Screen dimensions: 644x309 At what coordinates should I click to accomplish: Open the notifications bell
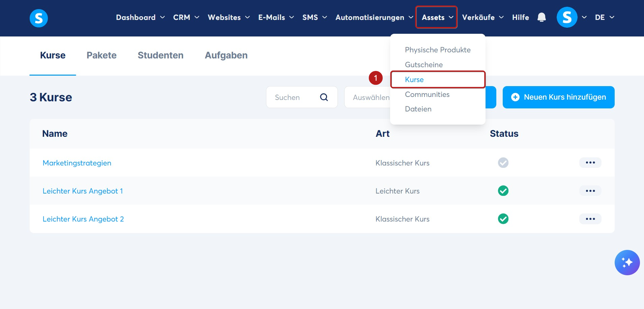(541, 17)
